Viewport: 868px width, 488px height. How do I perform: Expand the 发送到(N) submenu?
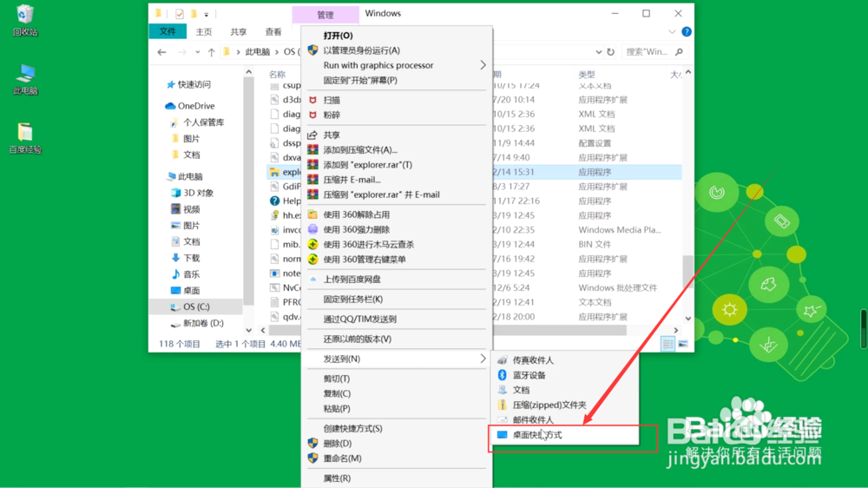click(x=397, y=359)
